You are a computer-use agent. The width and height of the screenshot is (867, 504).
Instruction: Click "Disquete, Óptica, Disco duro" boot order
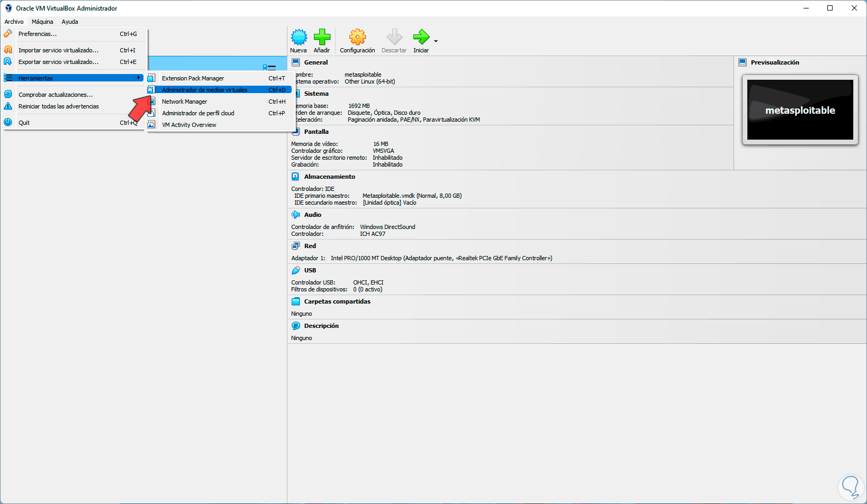pyautogui.click(x=384, y=113)
